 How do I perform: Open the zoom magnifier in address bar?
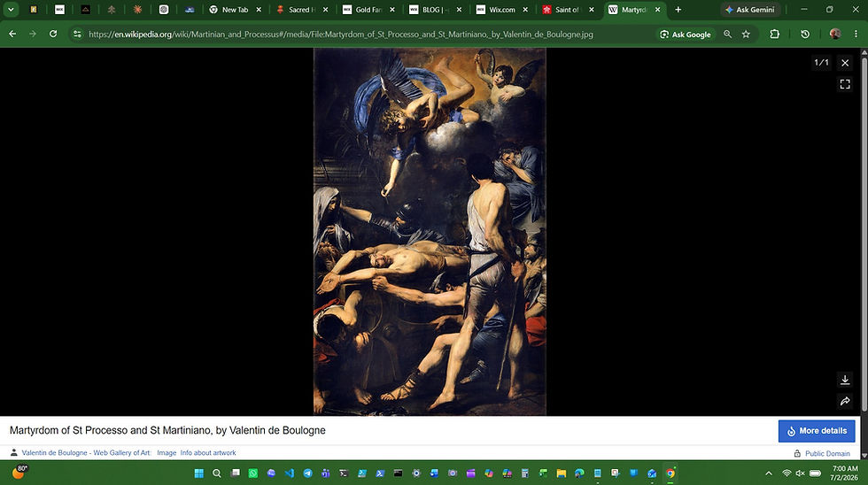tap(727, 35)
